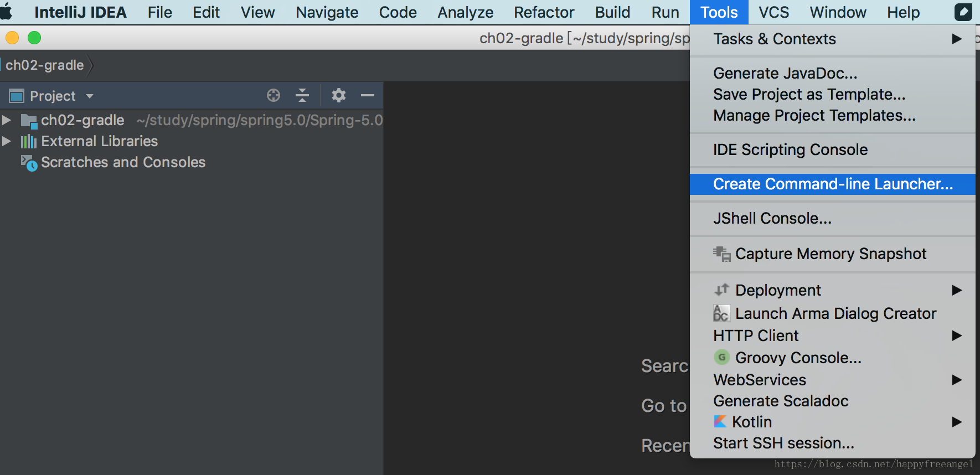Screen dimensions: 980x475
Task: Open the Edit menu
Action: [x=206, y=12]
